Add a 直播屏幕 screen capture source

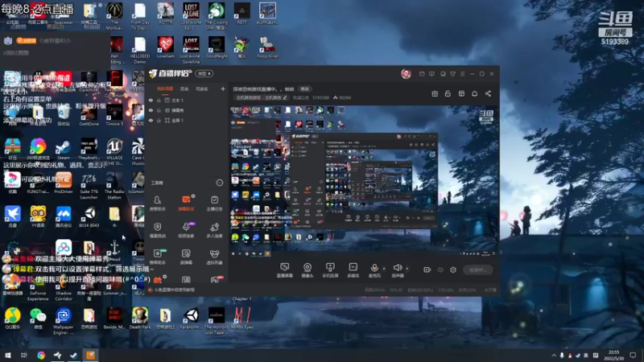(x=285, y=270)
